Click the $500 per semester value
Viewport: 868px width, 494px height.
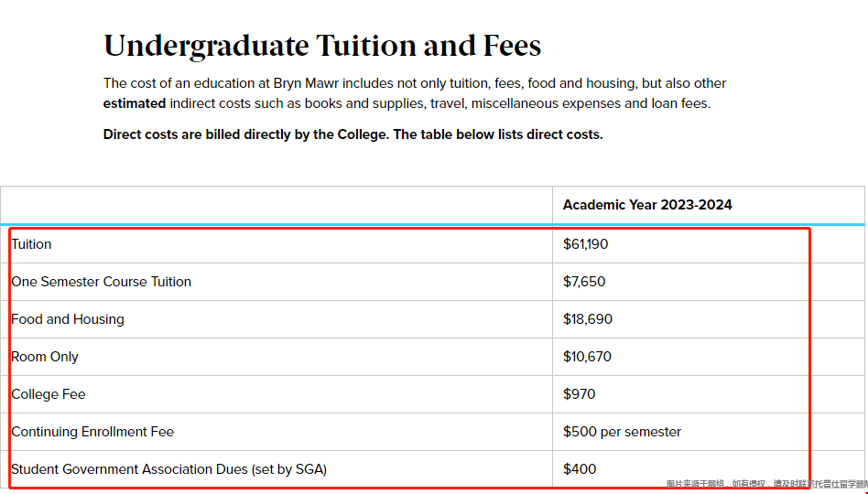[622, 432]
